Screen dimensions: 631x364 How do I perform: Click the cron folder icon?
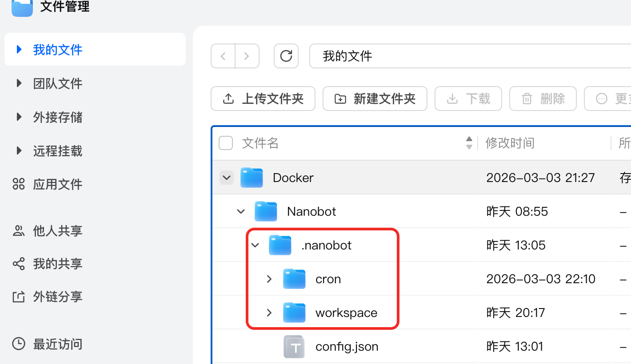click(x=294, y=279)
